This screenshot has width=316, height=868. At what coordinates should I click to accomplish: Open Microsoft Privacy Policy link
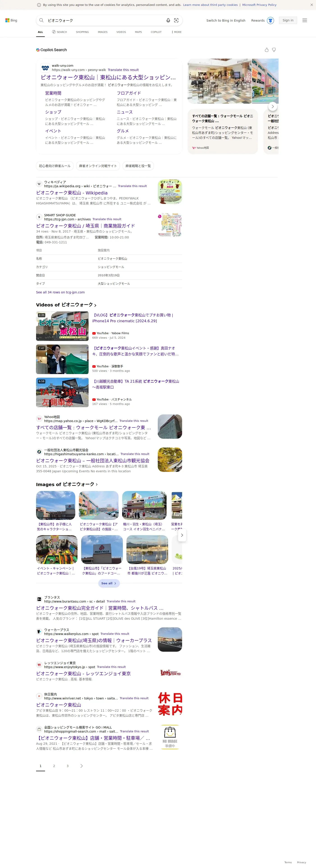point(259,5)
